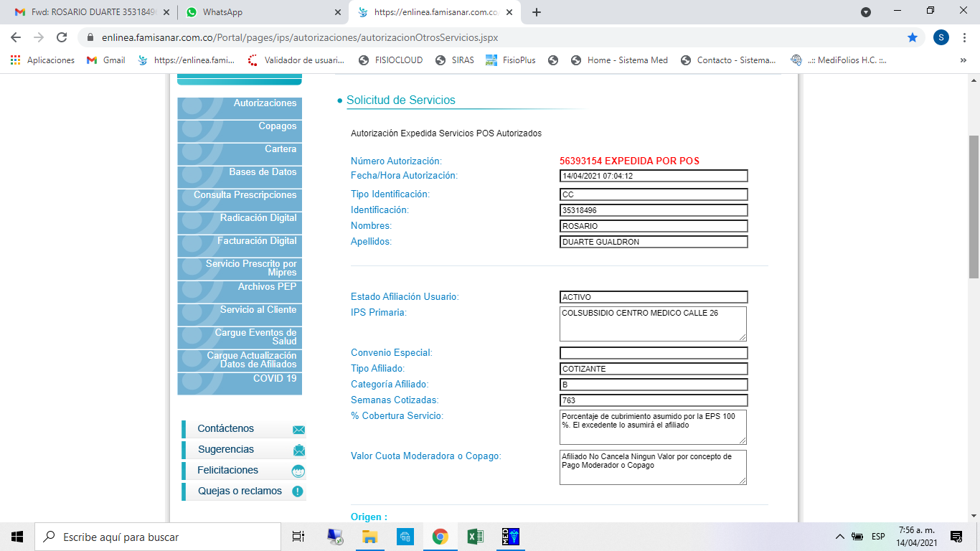Open Excel from the Windows taskbar
The width and height of the screenshot is (980, 551).
click(x=475, y=537)
